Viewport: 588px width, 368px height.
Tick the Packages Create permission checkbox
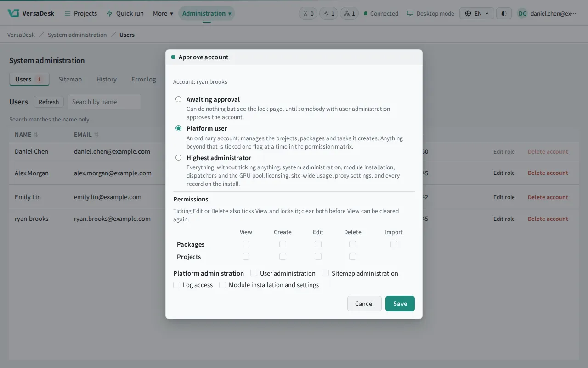(283, 244)
